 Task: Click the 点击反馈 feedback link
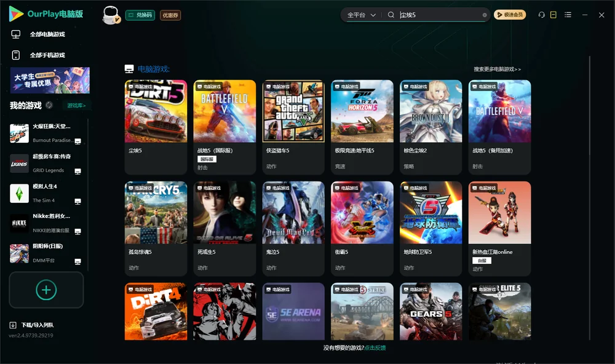(x=375, y=347)
